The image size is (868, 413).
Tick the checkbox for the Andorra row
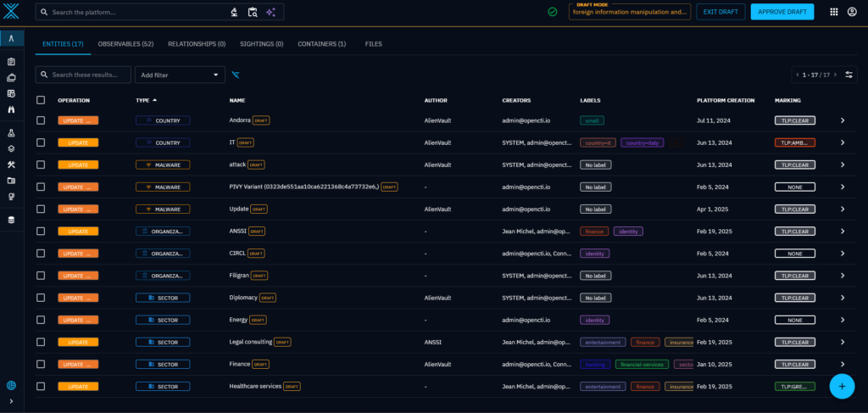pos(41,120)
